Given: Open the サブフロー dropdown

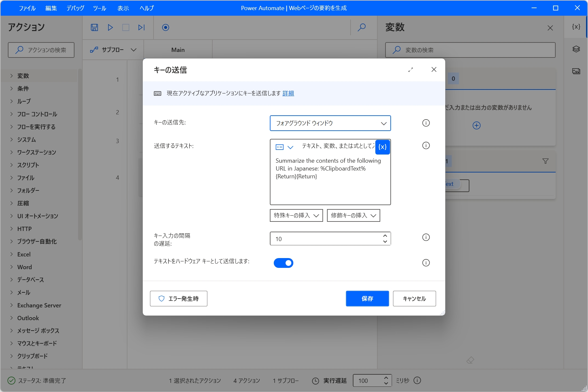Looking at the screenshot, I should point(113,50).
